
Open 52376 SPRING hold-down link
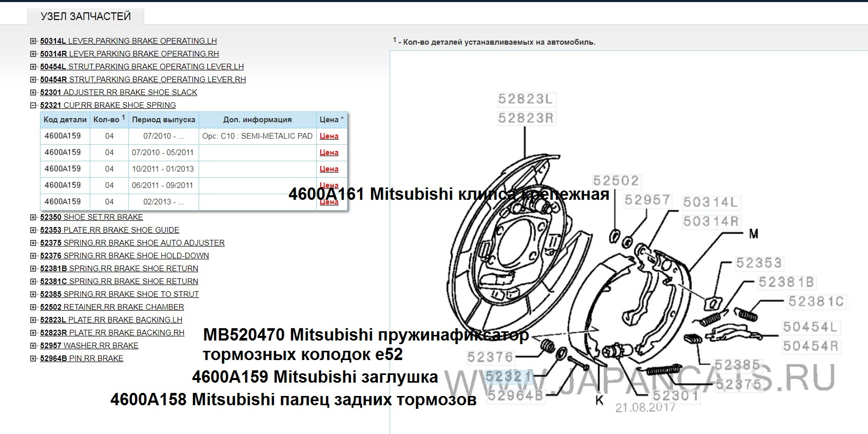click(x=124, y=256)
